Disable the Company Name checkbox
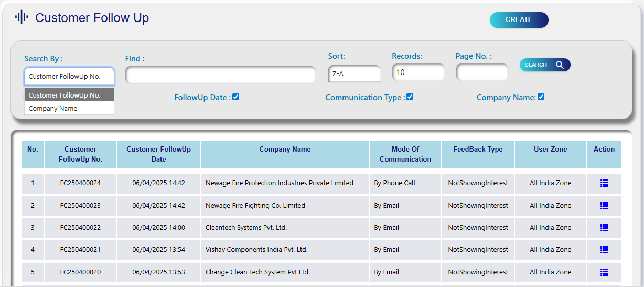Image resolution: width=644 pixels, height=287 pixels. [x=541, y=97]
